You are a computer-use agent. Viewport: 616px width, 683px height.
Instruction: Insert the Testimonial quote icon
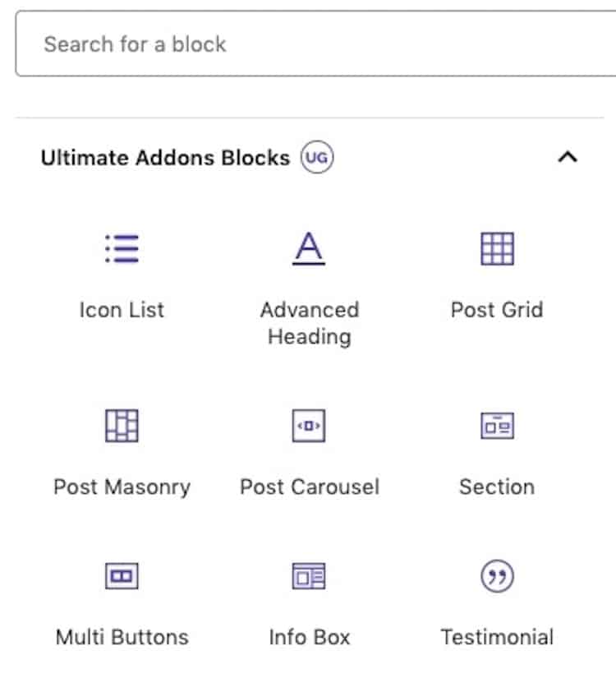[x=497, y=576]
